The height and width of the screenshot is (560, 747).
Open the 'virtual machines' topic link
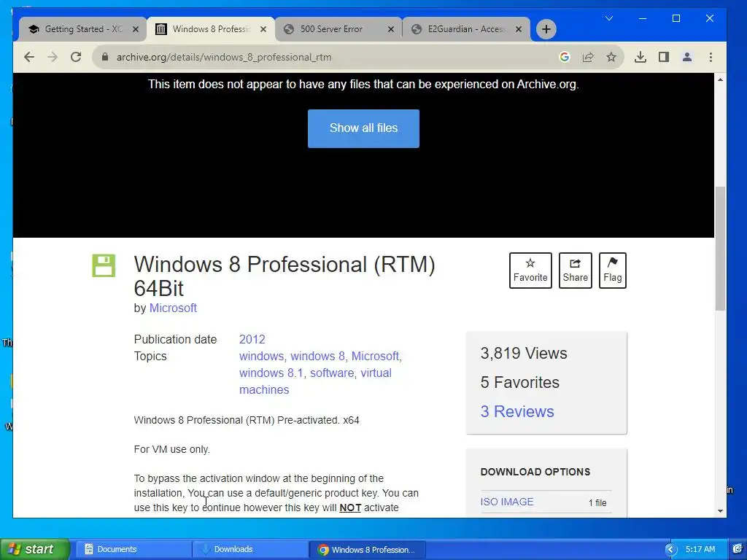point(315,381)
